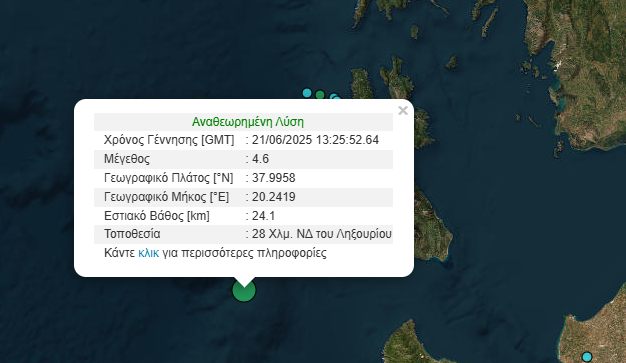Click the focal depth value 24.1
Viewport: 626px width, 363px height.
263,216
